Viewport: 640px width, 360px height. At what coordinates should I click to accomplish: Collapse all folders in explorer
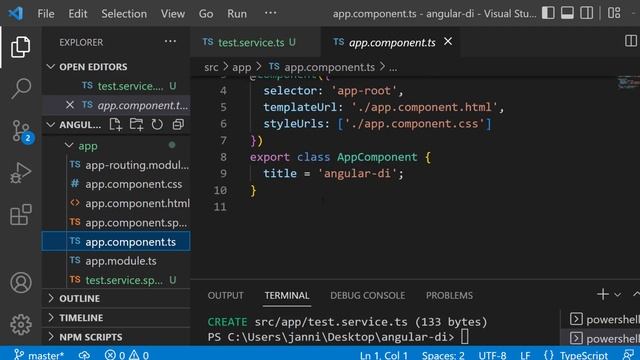pos(178,124)
